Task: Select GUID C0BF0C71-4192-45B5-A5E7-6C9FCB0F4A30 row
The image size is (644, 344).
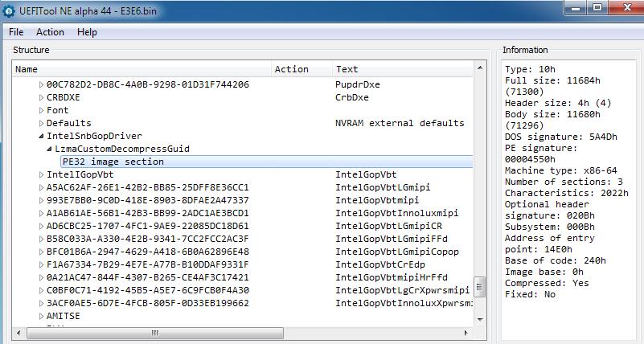Action: pos(147,290)
